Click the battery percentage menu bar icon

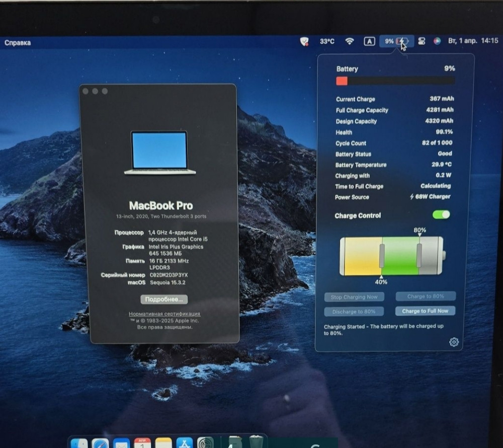click(x=395, y=41)
